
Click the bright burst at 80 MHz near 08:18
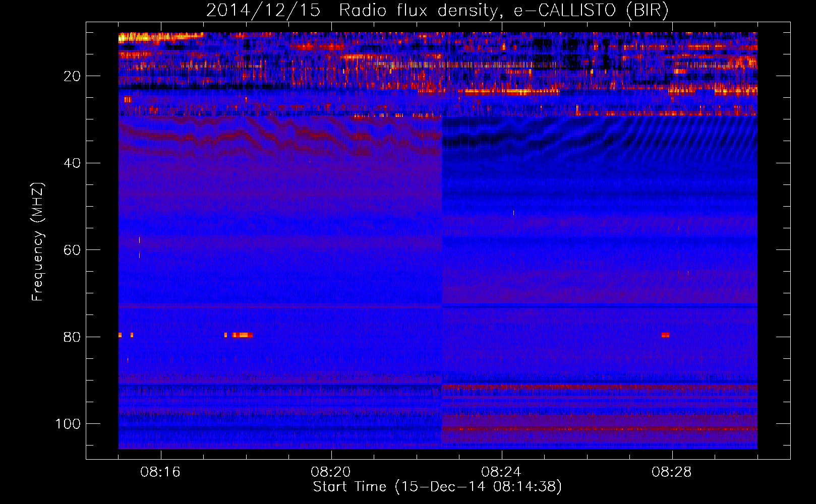242,335
